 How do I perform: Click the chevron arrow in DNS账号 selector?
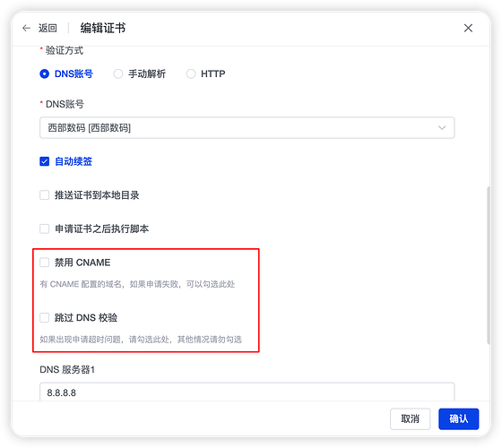click(442, 127)
